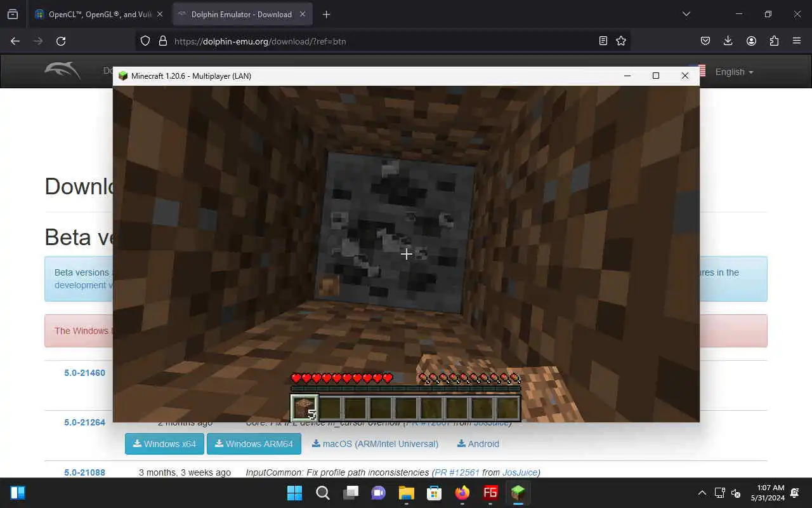Open the Save to Pocket icon
Screen dimensions: 812x508
(705, 41)
